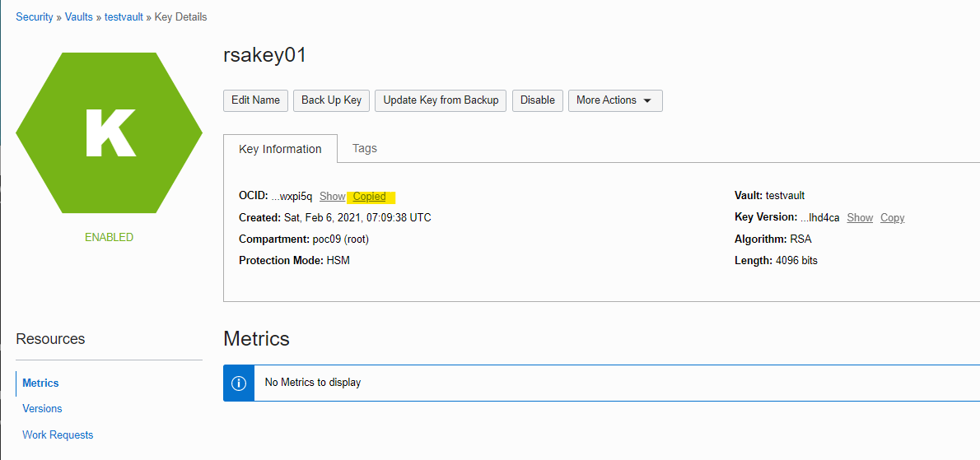Click the Edit Name button
The height and width of the screenshot is (460, 980).
pos(255,100)
